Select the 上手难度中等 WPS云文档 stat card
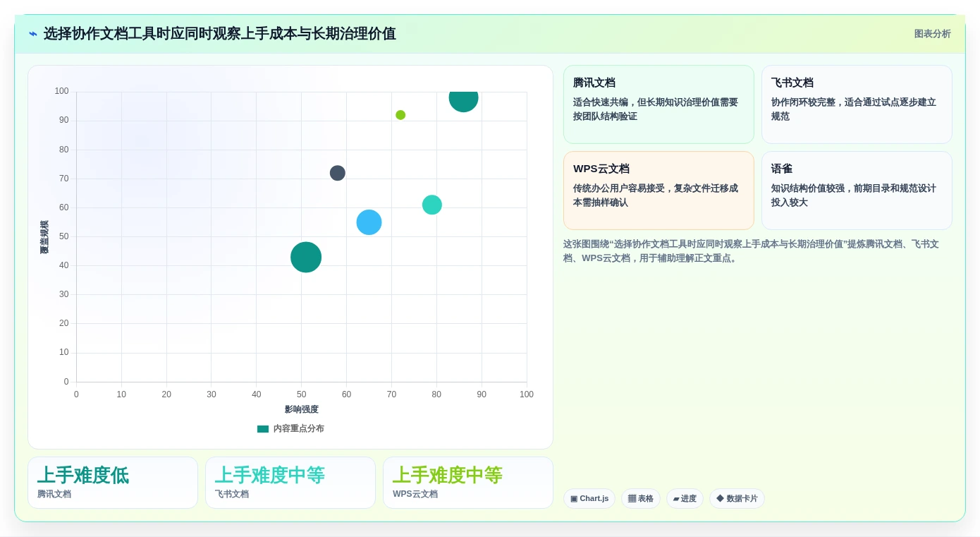 click(468, 483)
